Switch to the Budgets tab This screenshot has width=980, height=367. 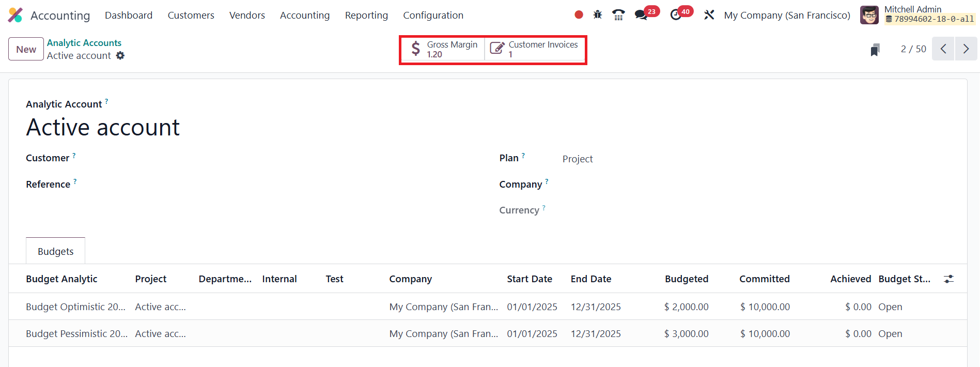pyautogui.click(x=55, y=251)
